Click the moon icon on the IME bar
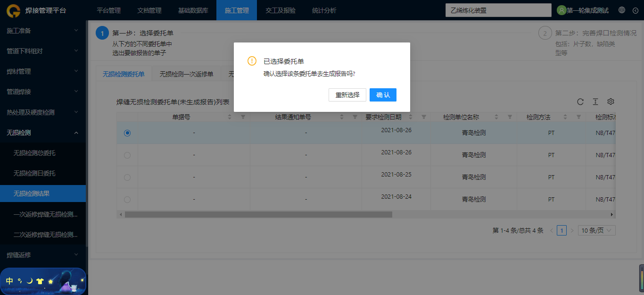 point(29,281)
